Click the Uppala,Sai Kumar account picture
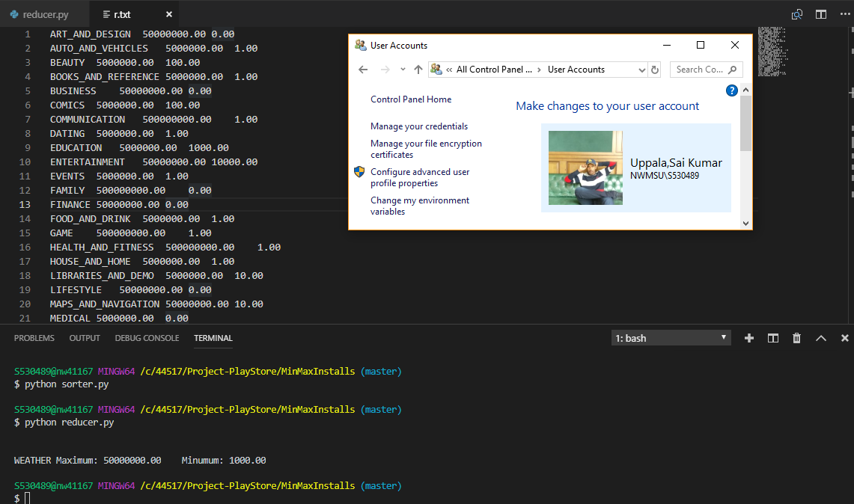Image resolution: width=854 pixels, height=504 pixels. (x=585, y=168)
